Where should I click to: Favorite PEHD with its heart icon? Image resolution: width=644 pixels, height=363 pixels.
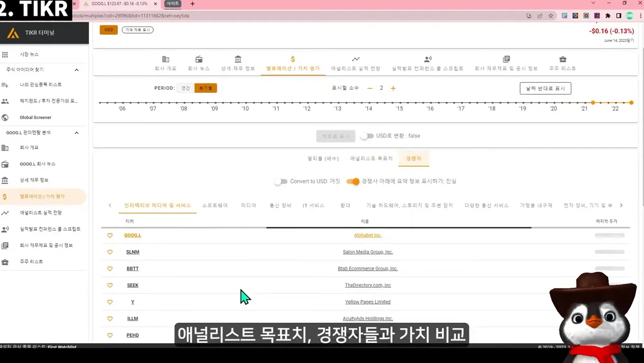[110, 335]
